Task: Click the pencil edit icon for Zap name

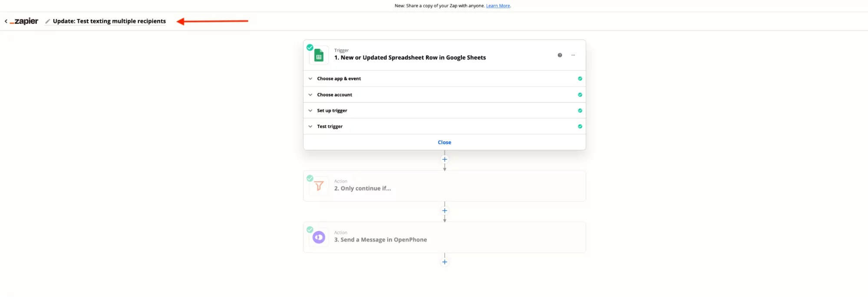Action: point(48,21)
